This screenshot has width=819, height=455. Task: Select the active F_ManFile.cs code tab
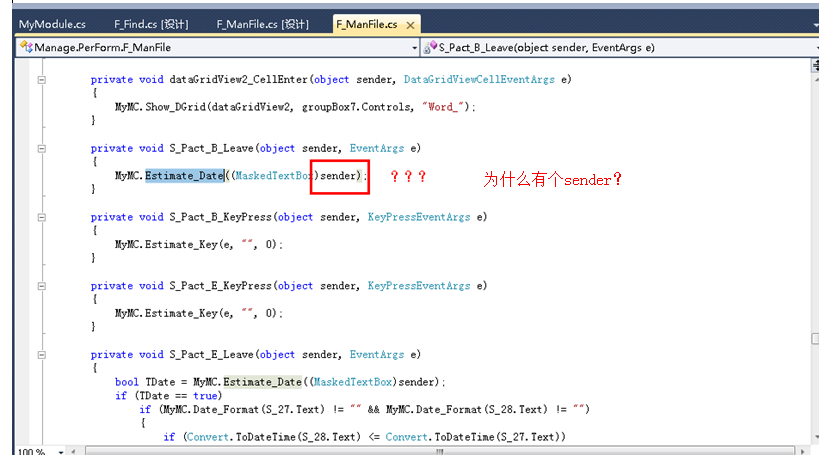(367, 24)
